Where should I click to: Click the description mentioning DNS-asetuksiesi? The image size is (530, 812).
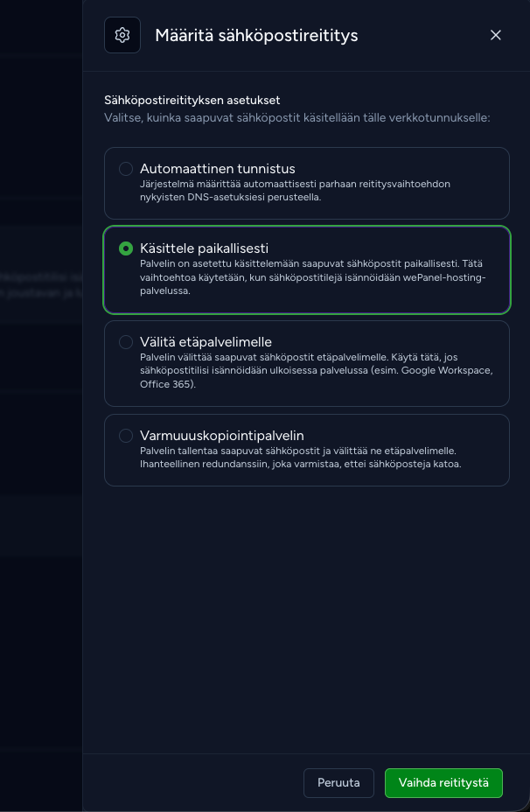295,191
